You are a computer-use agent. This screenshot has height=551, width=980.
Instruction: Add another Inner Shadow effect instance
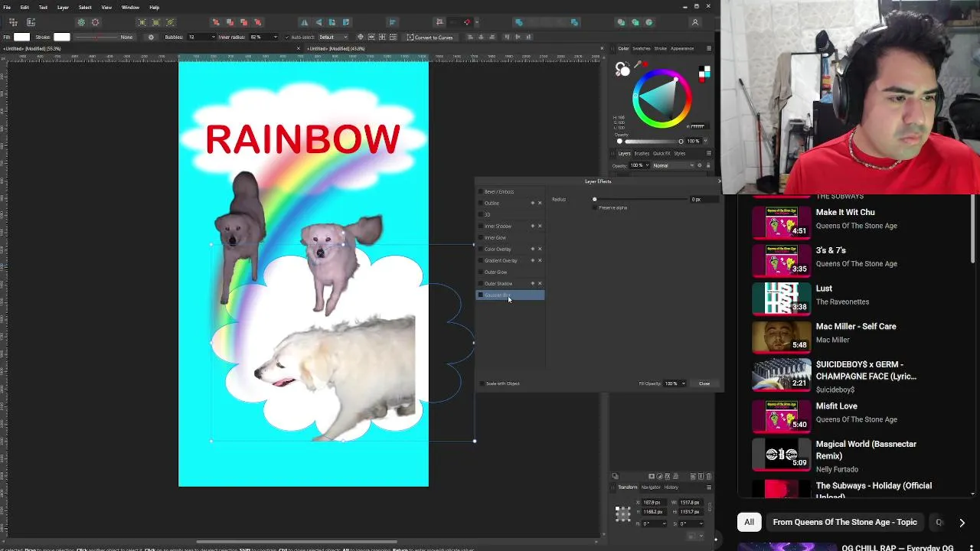533,226
